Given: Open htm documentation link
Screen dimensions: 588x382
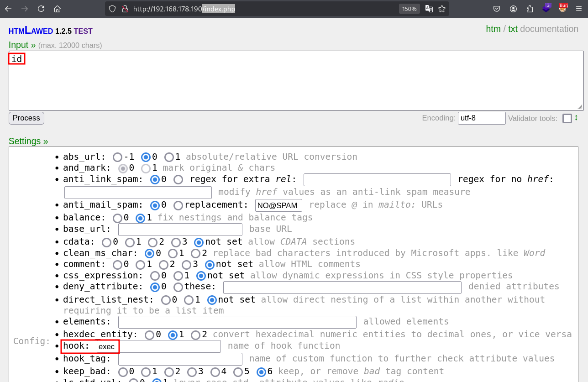Looking at the screenshot, I should (493, 29).
